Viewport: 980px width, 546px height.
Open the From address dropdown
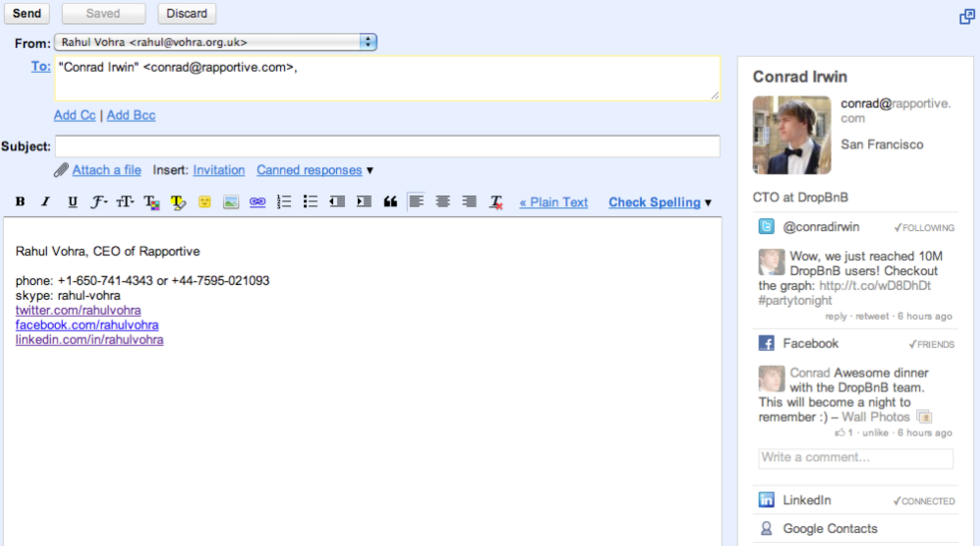point(215,42)
